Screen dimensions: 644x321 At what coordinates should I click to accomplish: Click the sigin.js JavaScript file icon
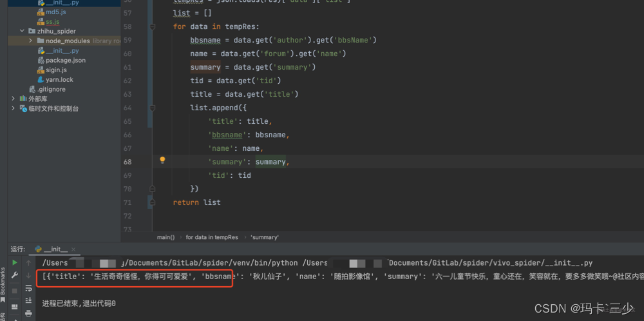click(41, 70)
